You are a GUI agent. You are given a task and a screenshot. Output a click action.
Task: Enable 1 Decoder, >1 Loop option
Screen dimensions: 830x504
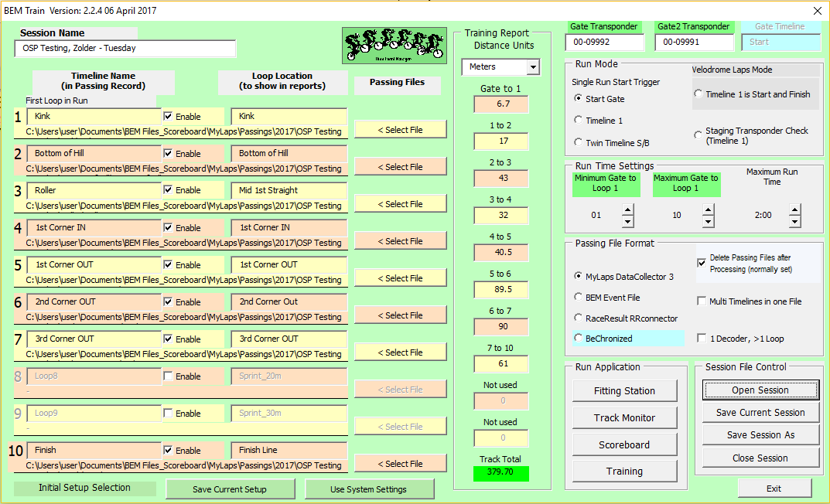[702, 338]
